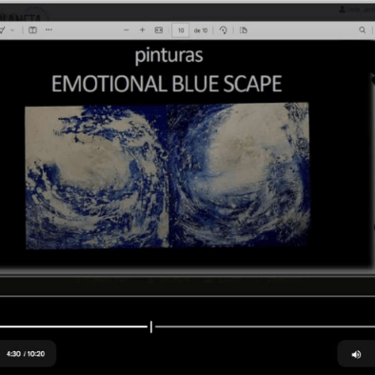Open the three-dots more tools menu

(x=49, y=30)
